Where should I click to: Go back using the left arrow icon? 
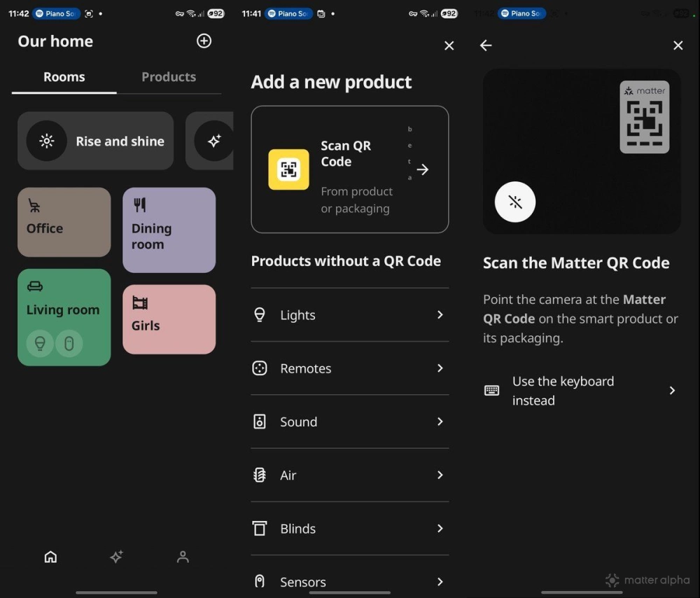(486, 46)
